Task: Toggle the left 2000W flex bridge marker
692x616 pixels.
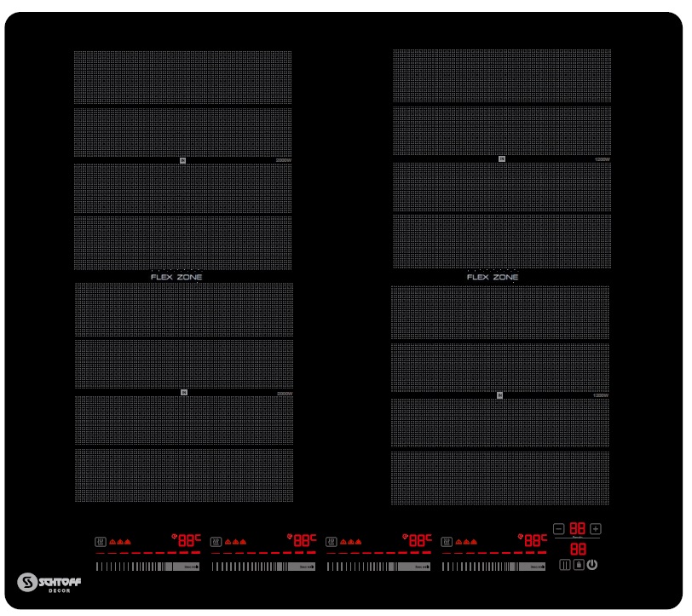Action: pyautogui.click(x=182, y=158)
